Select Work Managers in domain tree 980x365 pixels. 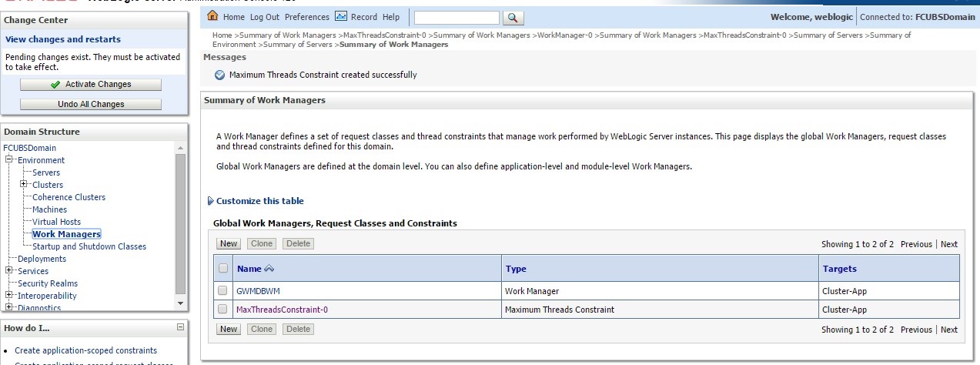(x=66, y=234)
